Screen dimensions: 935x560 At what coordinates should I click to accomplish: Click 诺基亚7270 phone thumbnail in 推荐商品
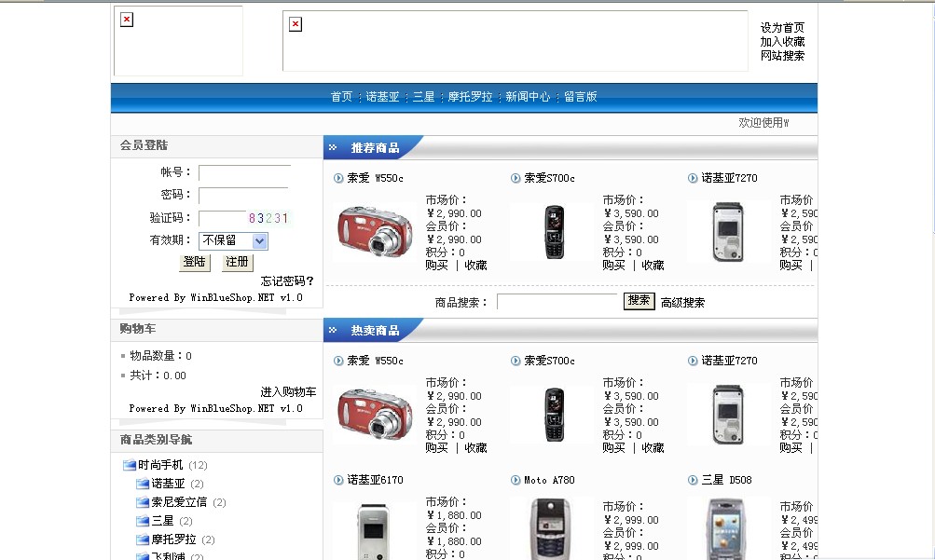click(x=729, y=232)
